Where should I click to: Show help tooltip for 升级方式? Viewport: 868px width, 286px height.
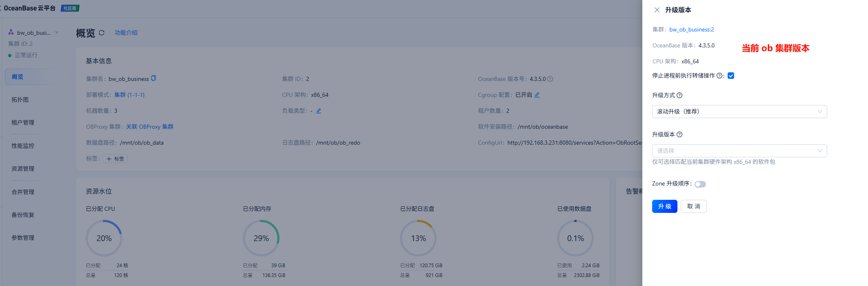click(x=679, y=95)
